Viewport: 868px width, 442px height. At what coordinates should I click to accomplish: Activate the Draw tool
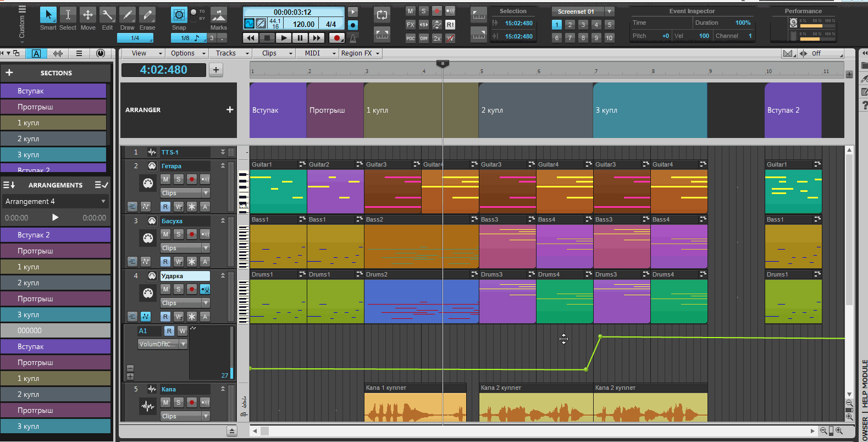pos(127,15)
